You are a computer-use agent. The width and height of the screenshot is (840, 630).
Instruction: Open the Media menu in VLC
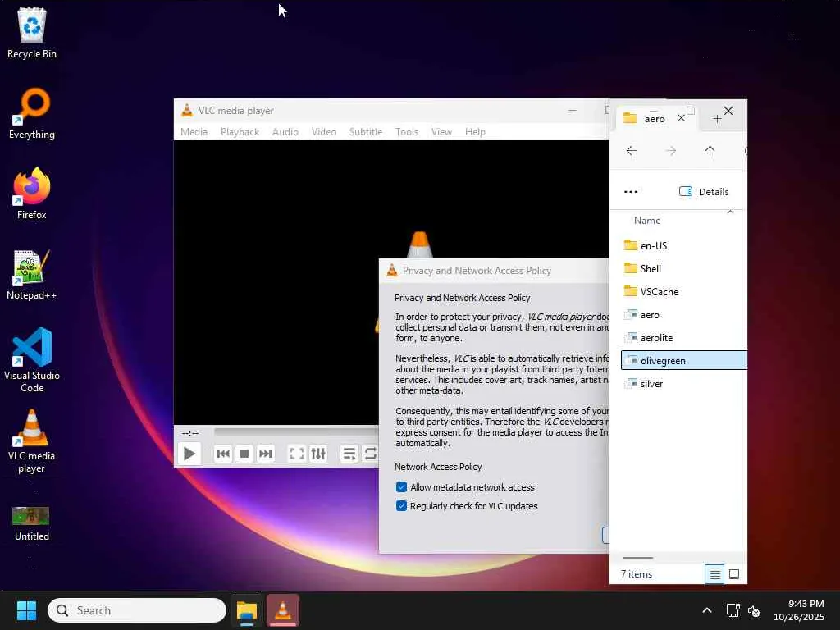point(194,132)
